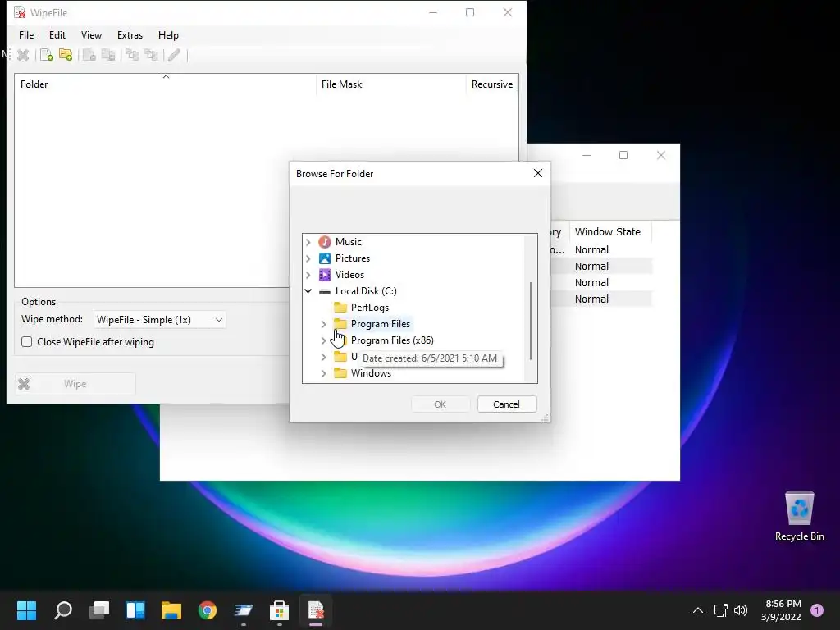Open taskbar Search
Image resolution: width=840 pixels, height=630 pixels.
63,610
